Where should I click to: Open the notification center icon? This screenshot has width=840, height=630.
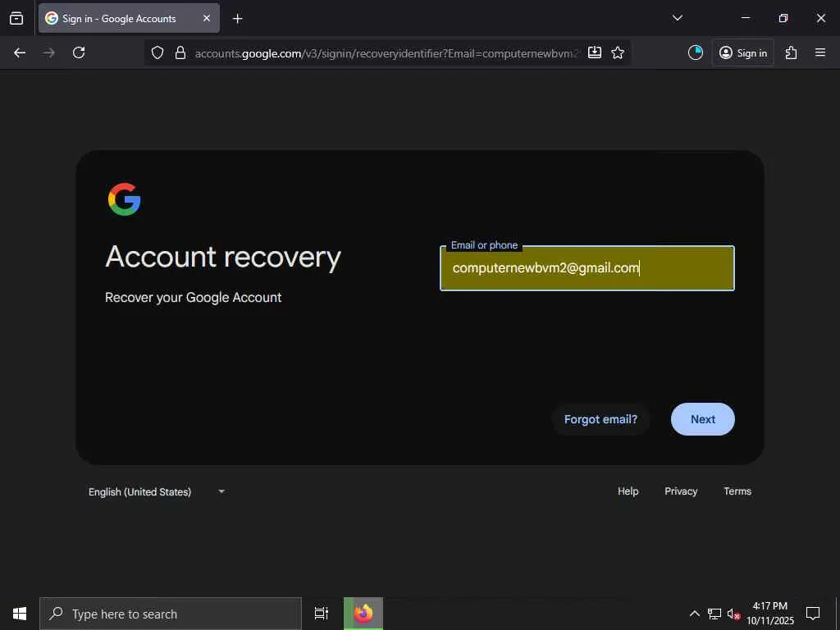pos(813,614)
